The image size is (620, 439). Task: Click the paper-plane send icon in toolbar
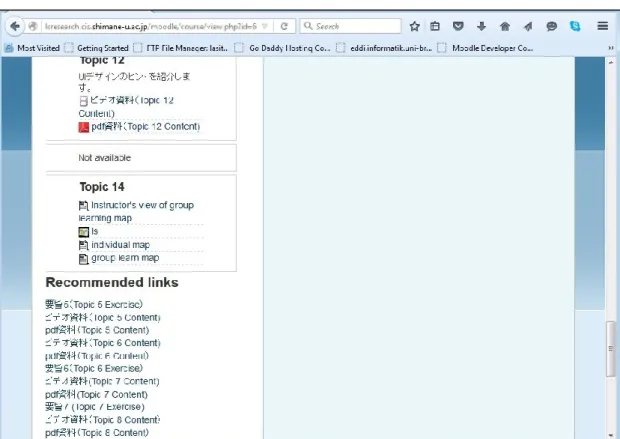[528, 26]
